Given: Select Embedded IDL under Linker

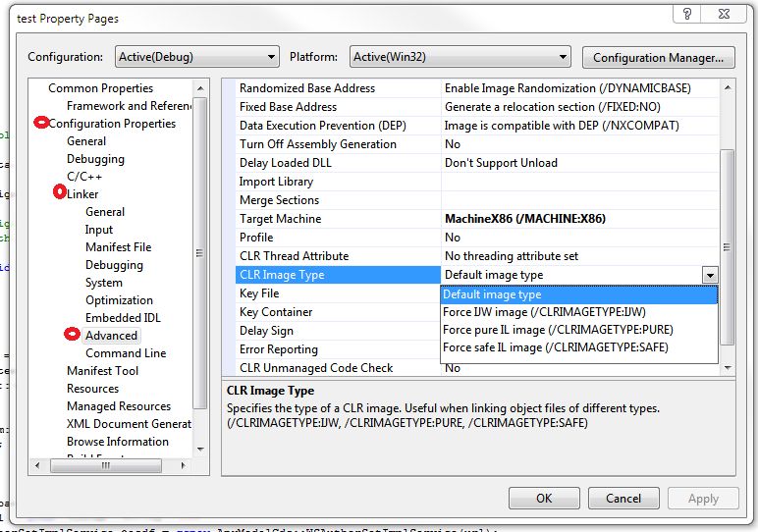Looking at the screenshot, I should click(x=123, y=317).
